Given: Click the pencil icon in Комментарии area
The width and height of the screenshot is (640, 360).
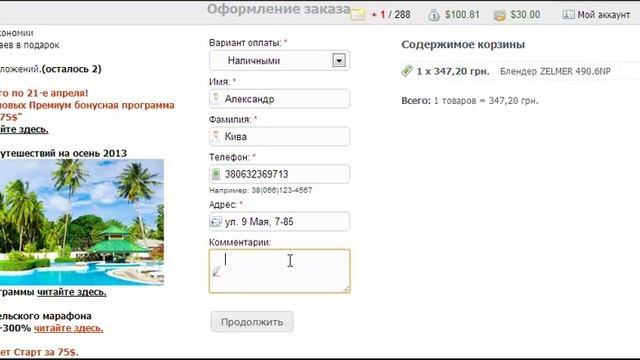Looking at the screenshot, I should click(x=217, y=271).
